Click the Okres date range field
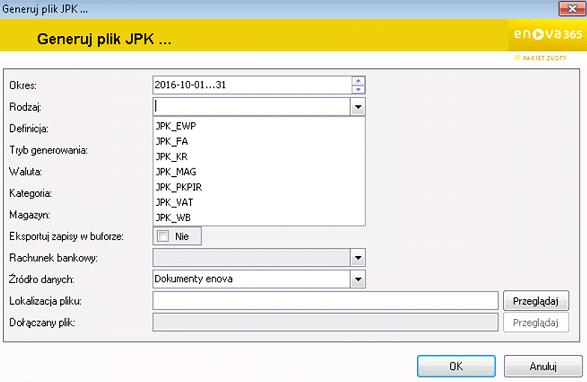The height and width of the screenshot is (382, 587). 252,85
